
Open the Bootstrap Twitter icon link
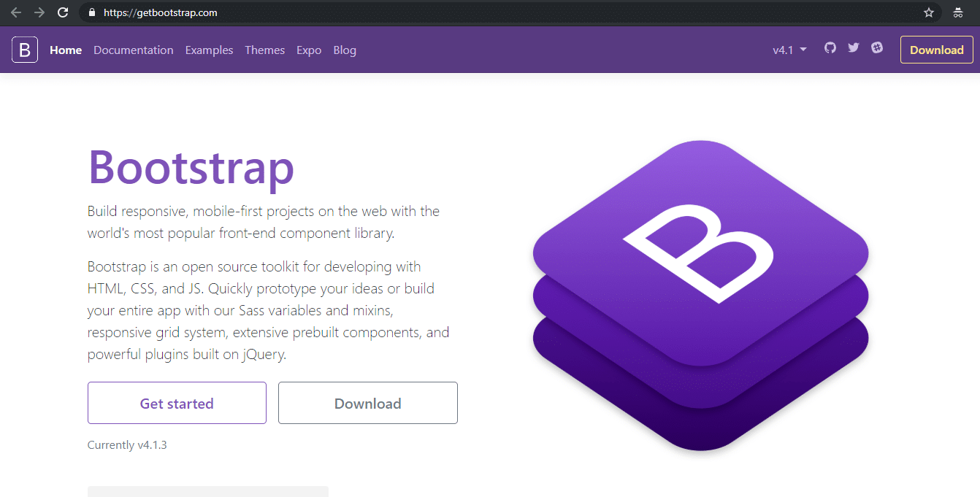(x=854, y=47)
